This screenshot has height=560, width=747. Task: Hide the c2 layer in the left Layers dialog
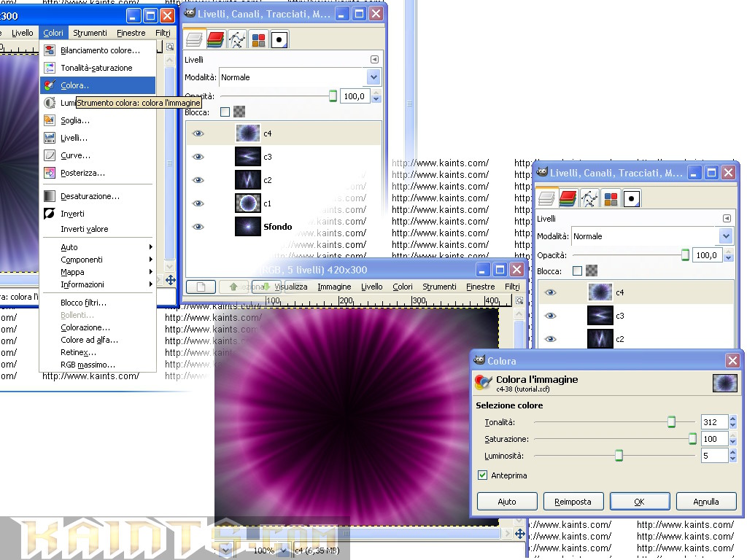pyautogui.click(x=198, y=180)
